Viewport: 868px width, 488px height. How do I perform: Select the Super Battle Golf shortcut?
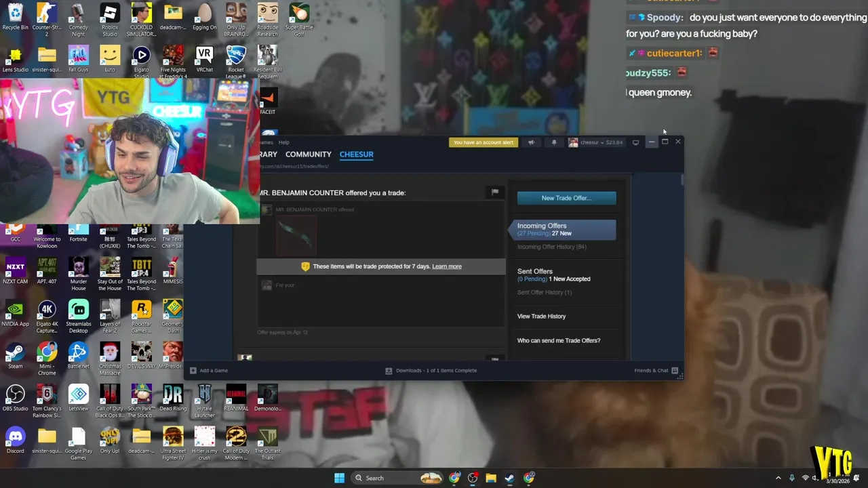[299, 19]
